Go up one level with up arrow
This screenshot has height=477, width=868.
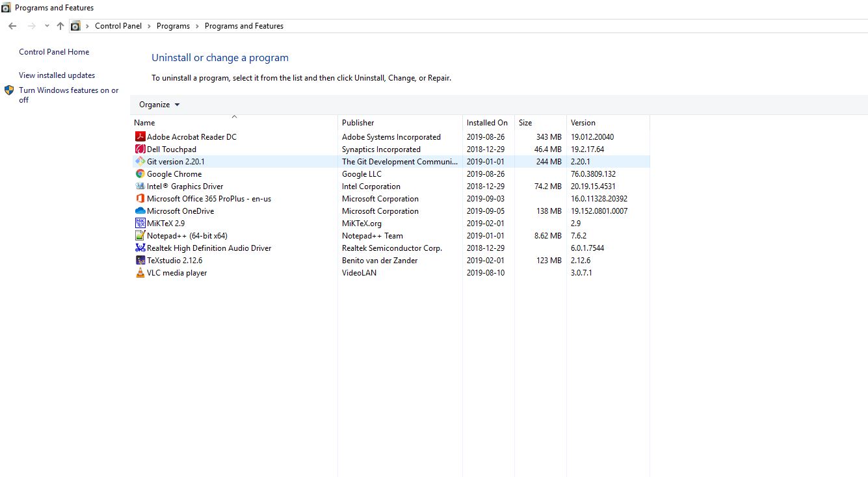[x=60, y=26]
